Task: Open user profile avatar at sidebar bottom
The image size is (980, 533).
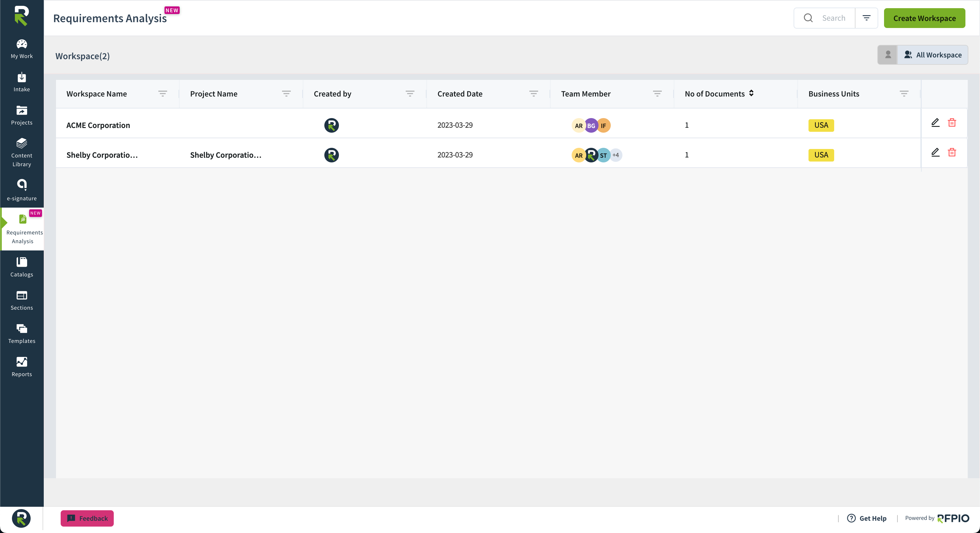Action: tap(21, 518)
